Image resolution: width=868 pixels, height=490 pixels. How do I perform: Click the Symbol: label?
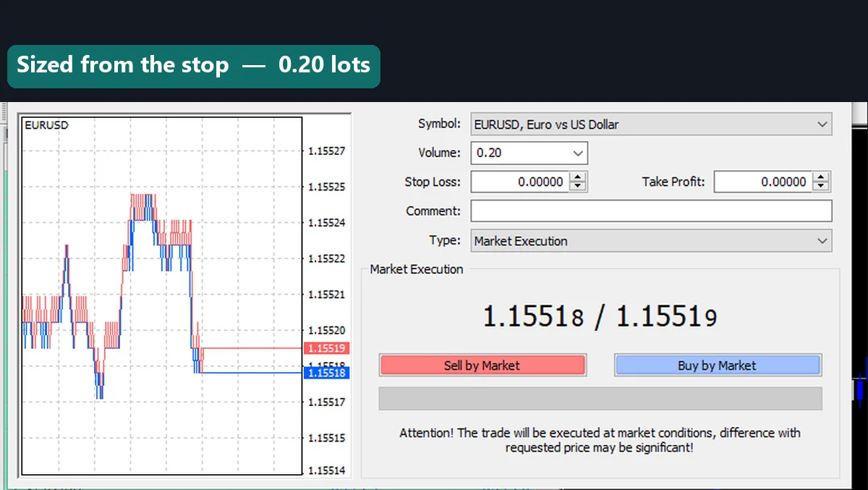point(439,124)
